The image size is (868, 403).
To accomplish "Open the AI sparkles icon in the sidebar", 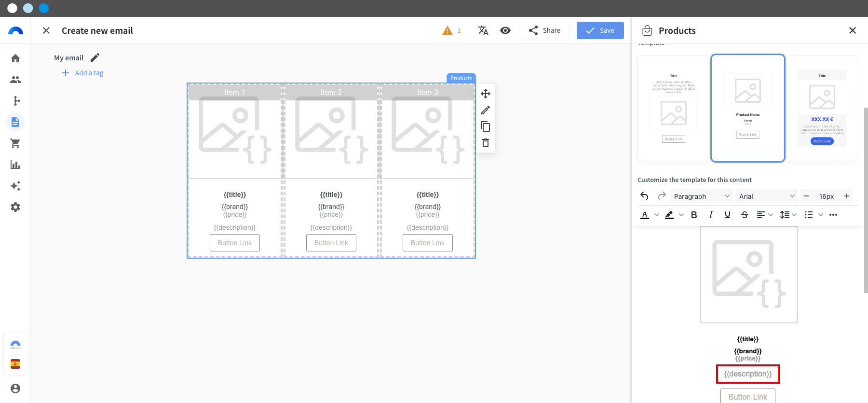I will point(15,186).
